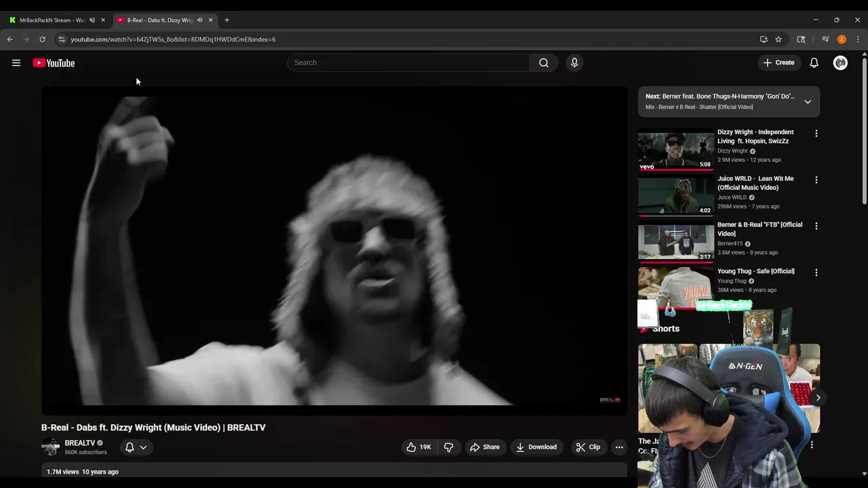Image resolution: width=868 pixels, height=488 pixels.
Task: Open Dizzy Wright channel link in sidebar
Action: click(x=732, y=151)
